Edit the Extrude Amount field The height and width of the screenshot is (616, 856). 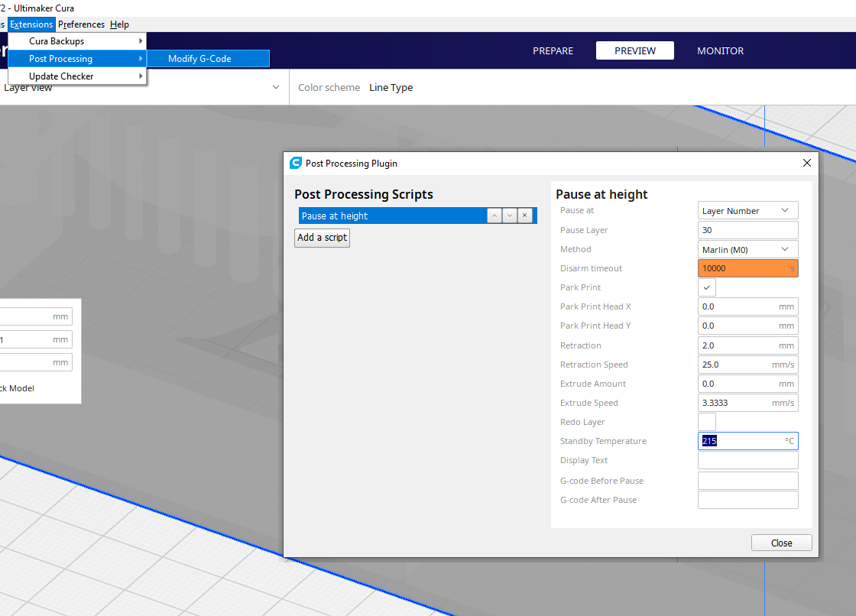point(748,384)
